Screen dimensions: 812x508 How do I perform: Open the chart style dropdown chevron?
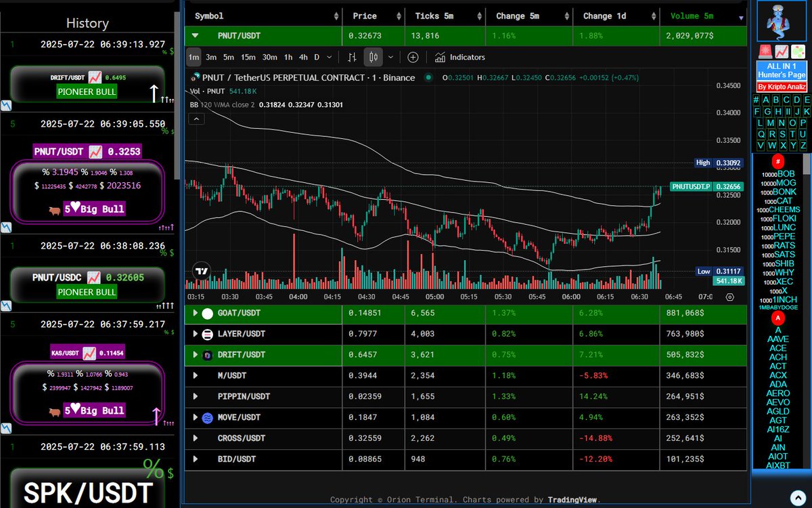pyautogui.click(x=390, y=58)
